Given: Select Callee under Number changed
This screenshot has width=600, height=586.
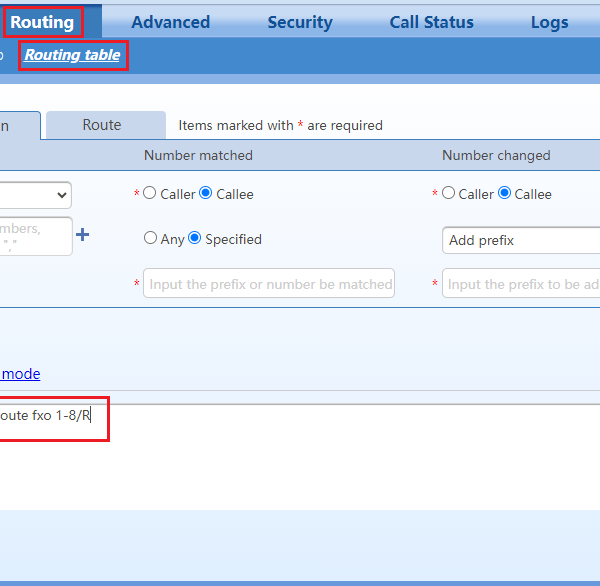Looking at the screenshot, I should pos(505,194).
